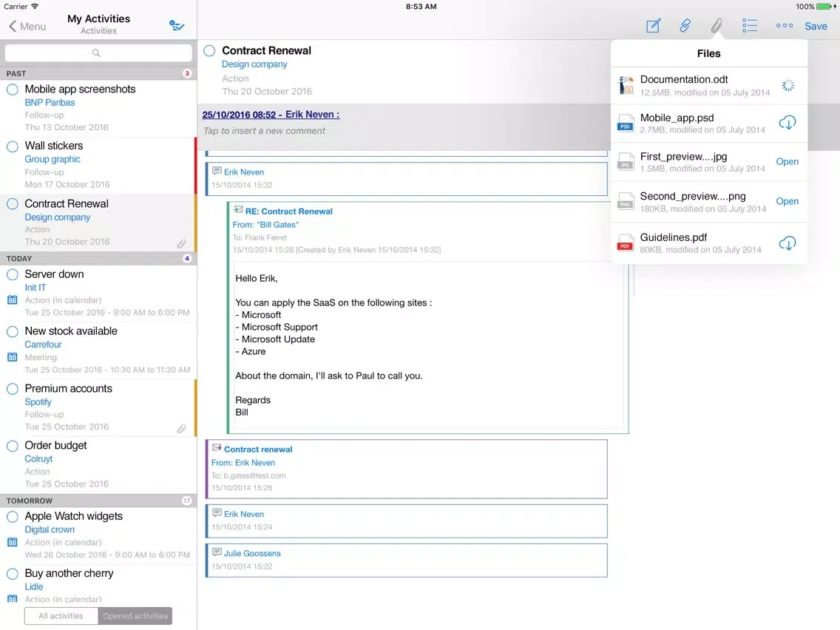840x630 pixels.
Task: Click the edit note icon in toolbar
Action: pyautogui.click(x=653, y=26)
